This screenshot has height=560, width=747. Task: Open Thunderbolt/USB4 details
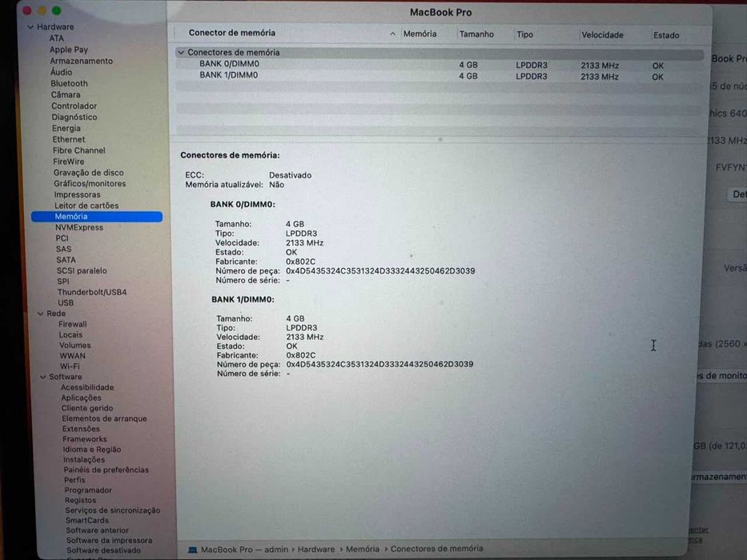click(x=92, y=292)
